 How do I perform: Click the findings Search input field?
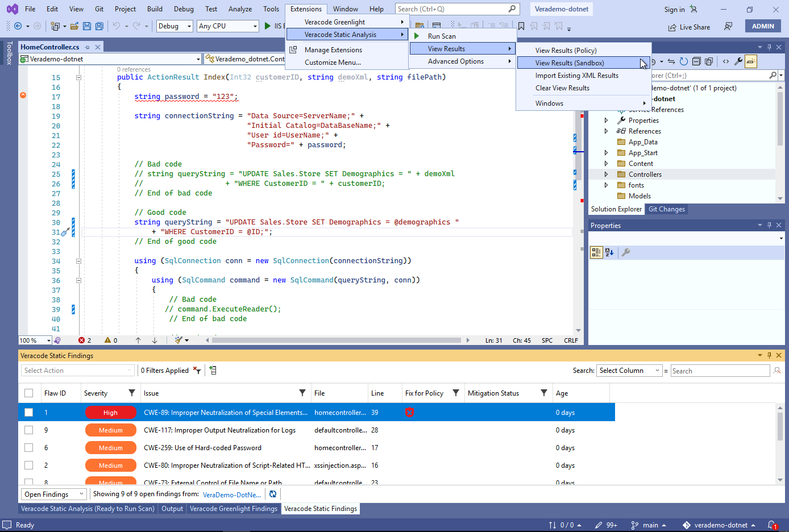[x=720, y=371]
